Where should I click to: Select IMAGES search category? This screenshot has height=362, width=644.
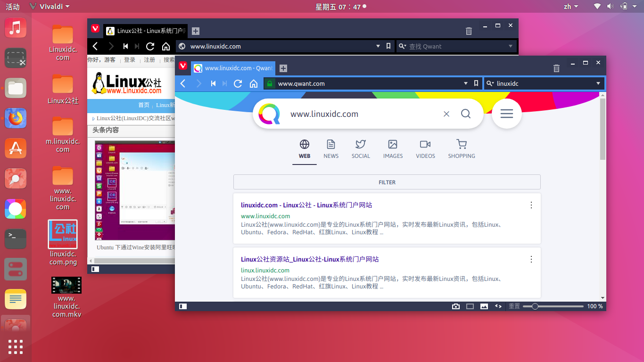click(393, 149)
